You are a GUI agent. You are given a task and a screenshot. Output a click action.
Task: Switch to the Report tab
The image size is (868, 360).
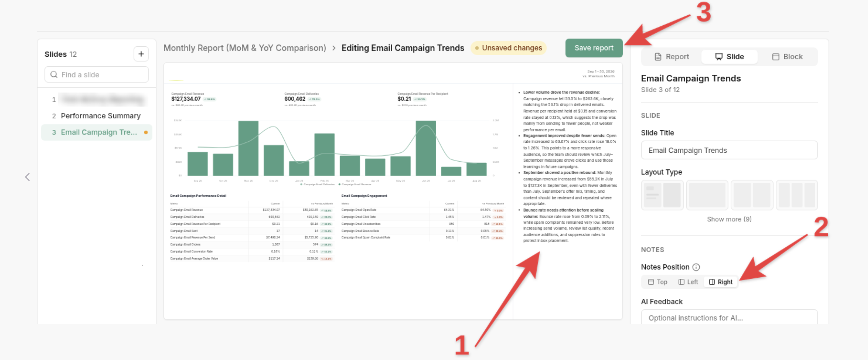click(x=672, y=57)
